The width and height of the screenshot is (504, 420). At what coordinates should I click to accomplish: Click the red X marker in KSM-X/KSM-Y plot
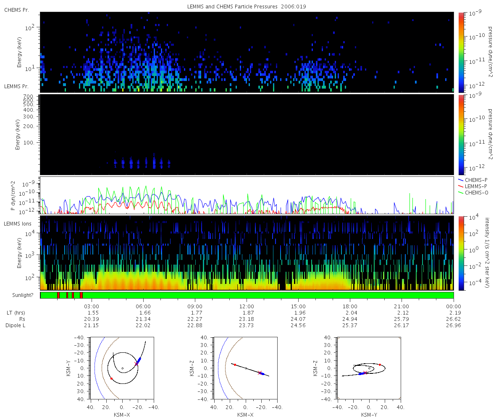[136, 363]
